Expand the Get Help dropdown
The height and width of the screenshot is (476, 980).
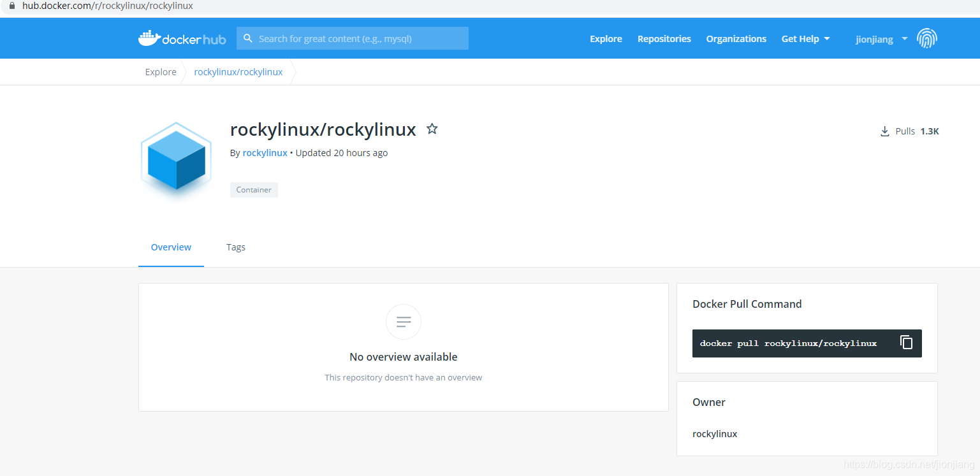pyautogui.click(x=806, y=39)
